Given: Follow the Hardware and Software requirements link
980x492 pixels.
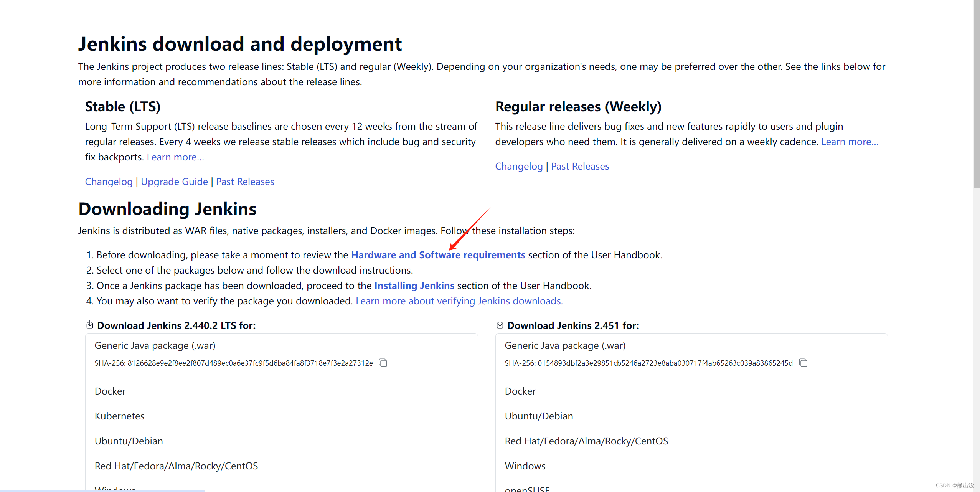Looking at the screenshot, I should pyautogui.click(x=438, y=254).
